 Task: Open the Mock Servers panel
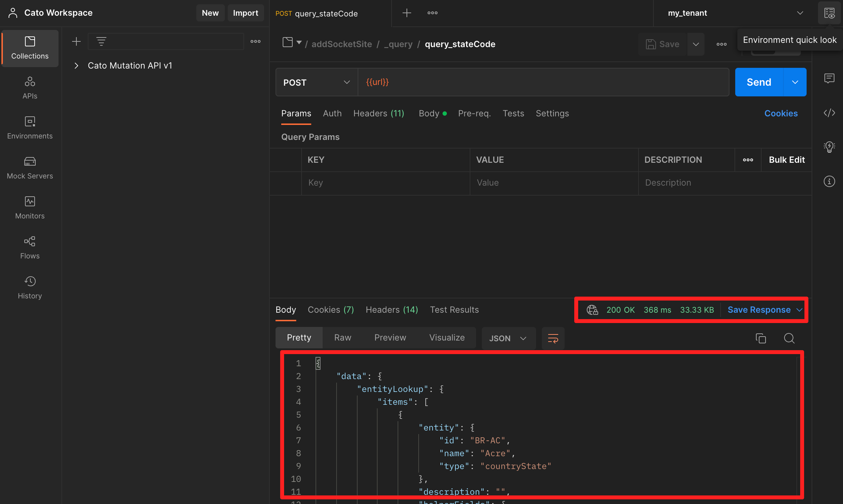pos(30,168)
